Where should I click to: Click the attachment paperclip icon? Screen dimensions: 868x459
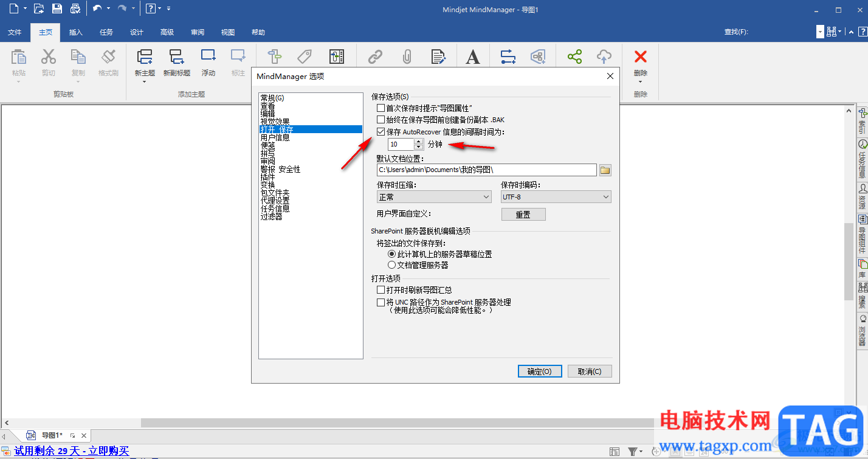point(407,57)
